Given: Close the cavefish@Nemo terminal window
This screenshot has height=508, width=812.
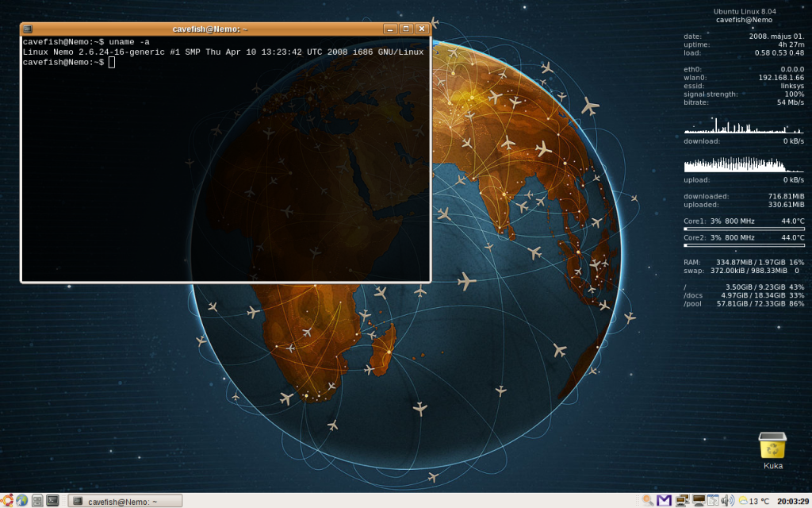Looking at the screenshot, I should point(421,29).
